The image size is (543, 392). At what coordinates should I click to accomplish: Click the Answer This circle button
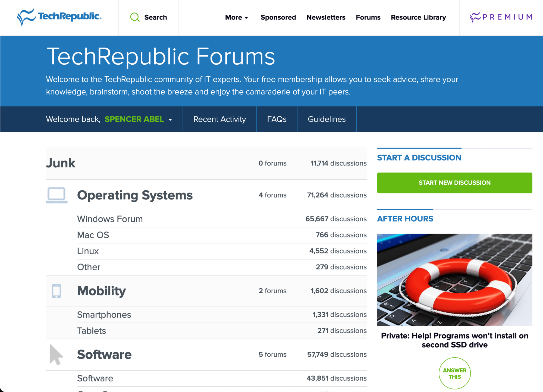pyautogui.click(x=454, y=374)
